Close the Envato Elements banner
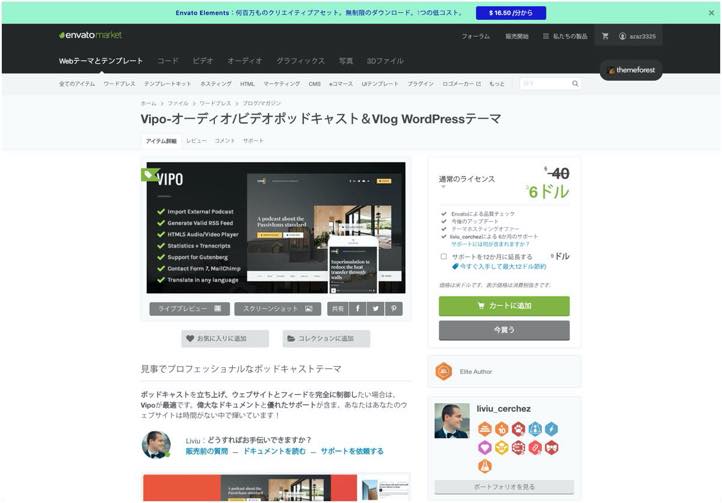The height and width of the screenshot is (503, 722). [711, 13]
